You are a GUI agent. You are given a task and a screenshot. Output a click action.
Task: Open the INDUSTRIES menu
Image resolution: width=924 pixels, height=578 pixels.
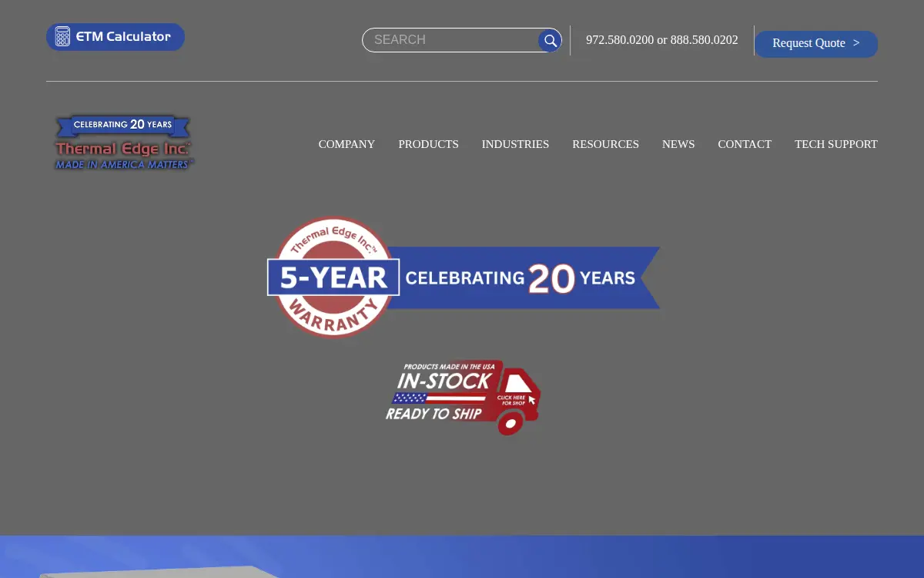515,144
